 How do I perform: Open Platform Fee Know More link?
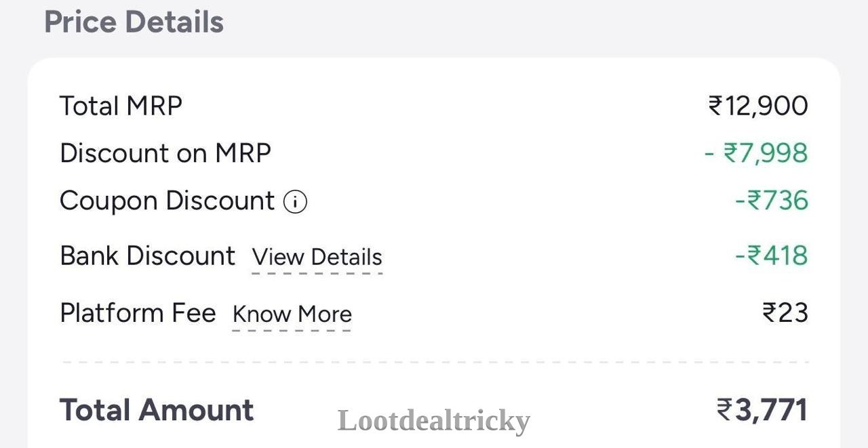[292, 314]
